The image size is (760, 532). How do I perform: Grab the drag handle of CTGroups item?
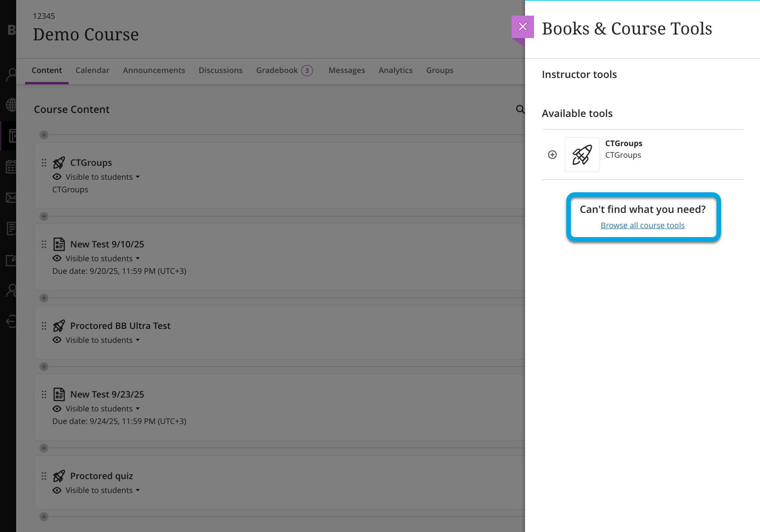click(x=44, y=163)
